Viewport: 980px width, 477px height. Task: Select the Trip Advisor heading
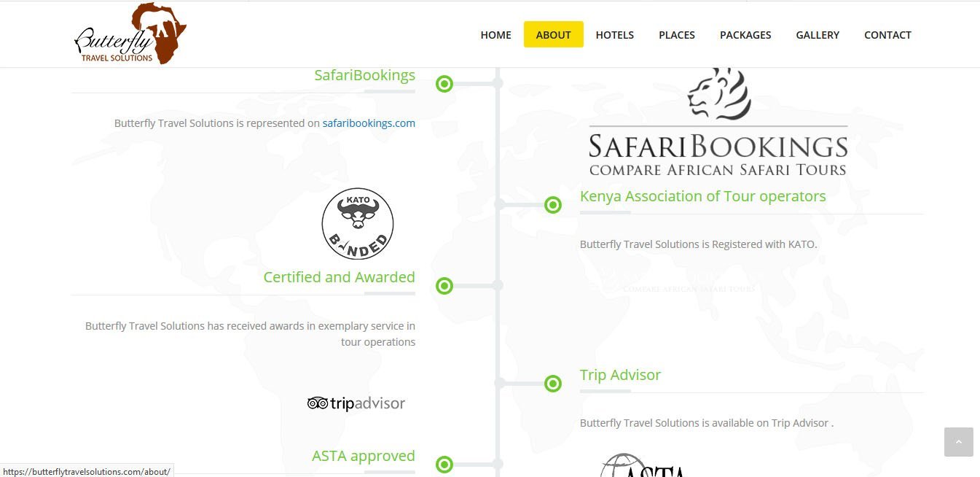620,375
